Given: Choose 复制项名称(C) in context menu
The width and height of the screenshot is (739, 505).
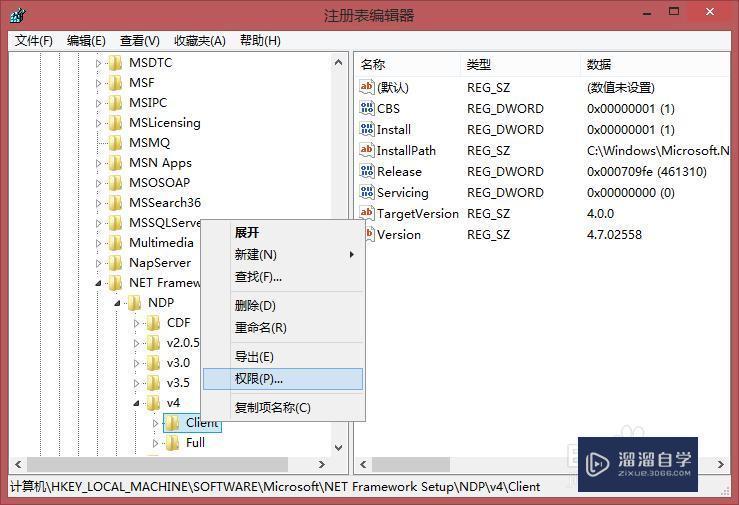Looking at the screenshot, I should coord(283,408).
